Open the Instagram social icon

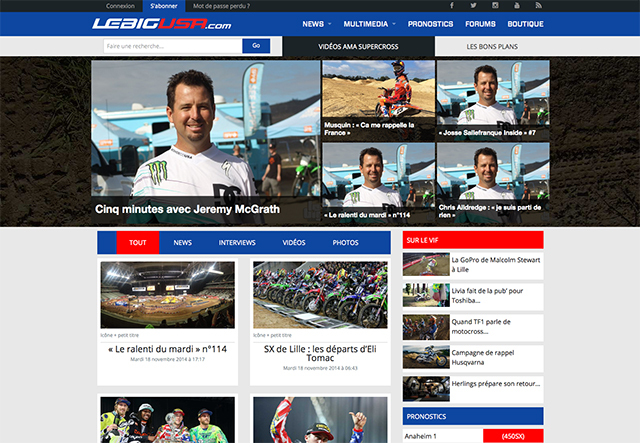click(x=495, y=5)
